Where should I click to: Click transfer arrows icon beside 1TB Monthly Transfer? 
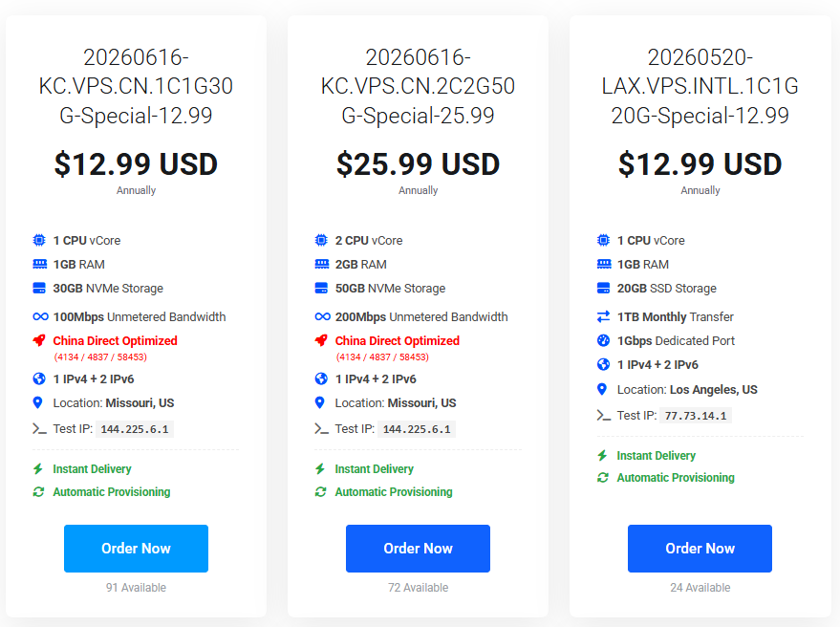(x=603, y=316)
